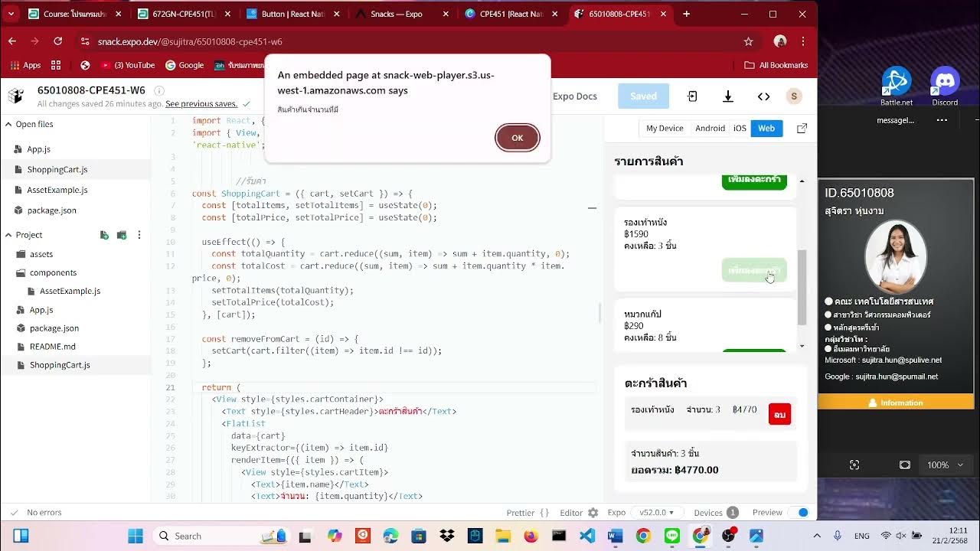
Task: Bookmark this page with star icon
Action: coord(748,41)
